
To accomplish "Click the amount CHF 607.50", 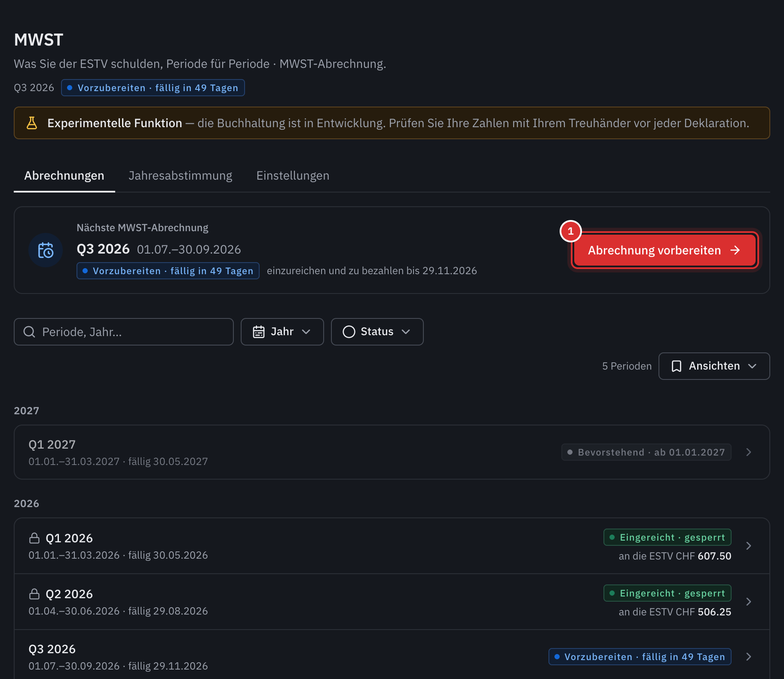I will [703, 556].
